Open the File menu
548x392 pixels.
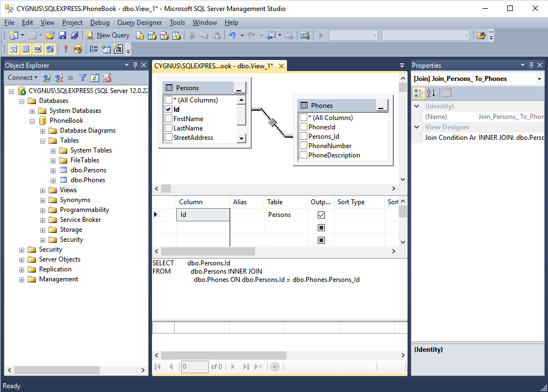click(9, 23)
